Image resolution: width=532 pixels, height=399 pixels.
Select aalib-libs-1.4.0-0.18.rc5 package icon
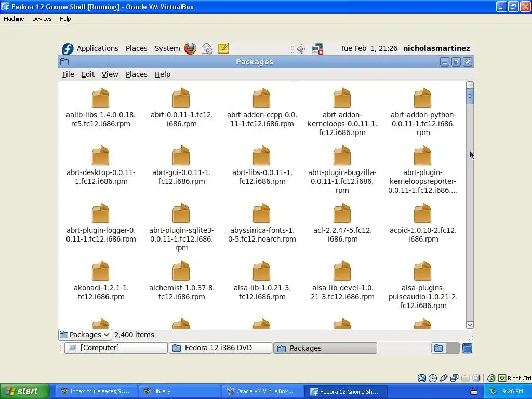point(100,98)
